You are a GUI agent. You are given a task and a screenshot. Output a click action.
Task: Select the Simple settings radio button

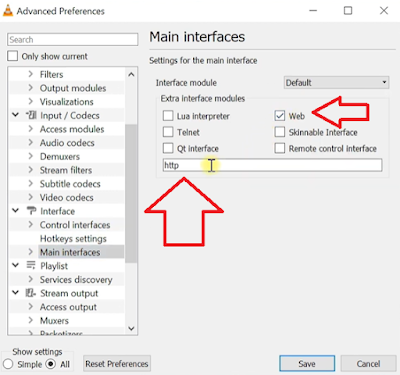pos(8,364)
